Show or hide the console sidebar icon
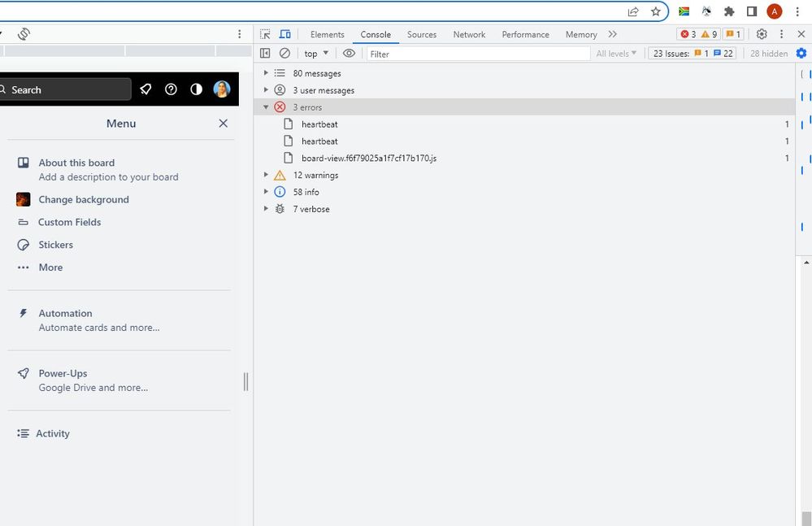812x526 pixels. pos(265,54)
